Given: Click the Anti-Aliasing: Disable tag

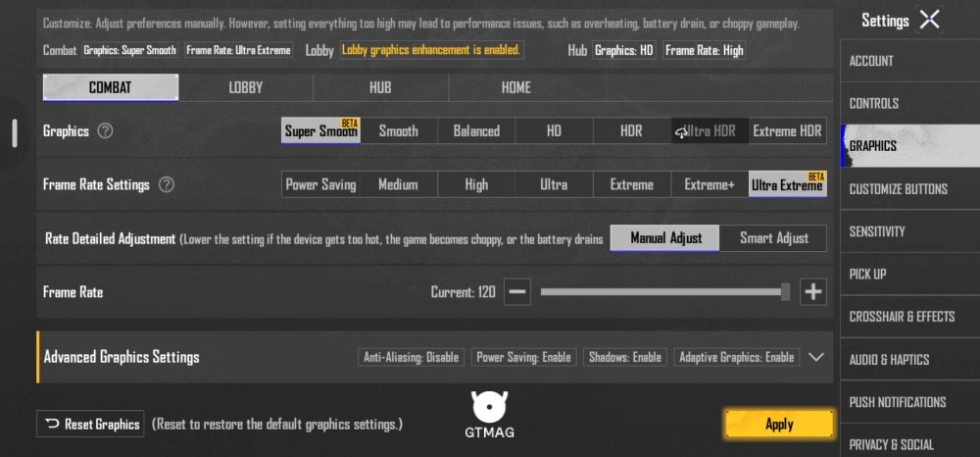Looking at the screenshot, I should (412, 357).
